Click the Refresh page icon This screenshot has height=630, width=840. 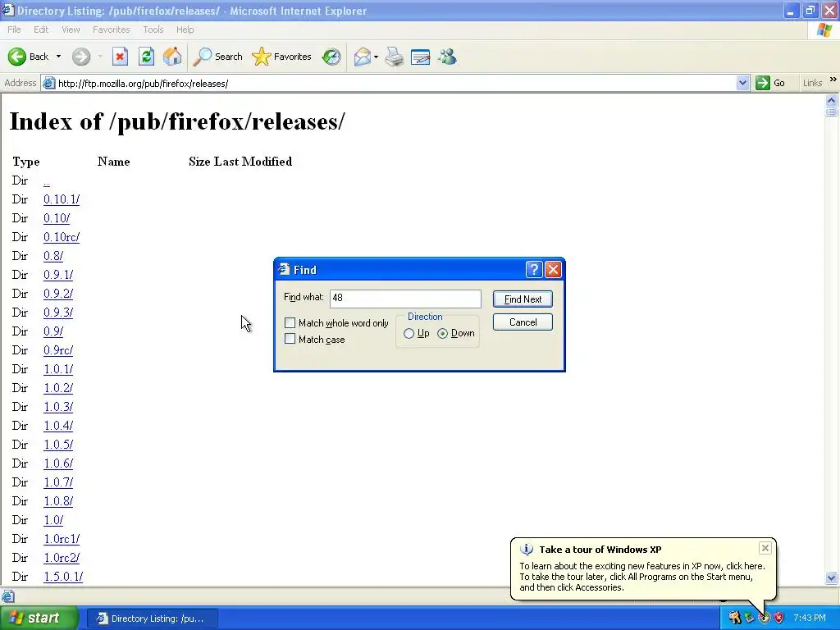coord(146,57)
